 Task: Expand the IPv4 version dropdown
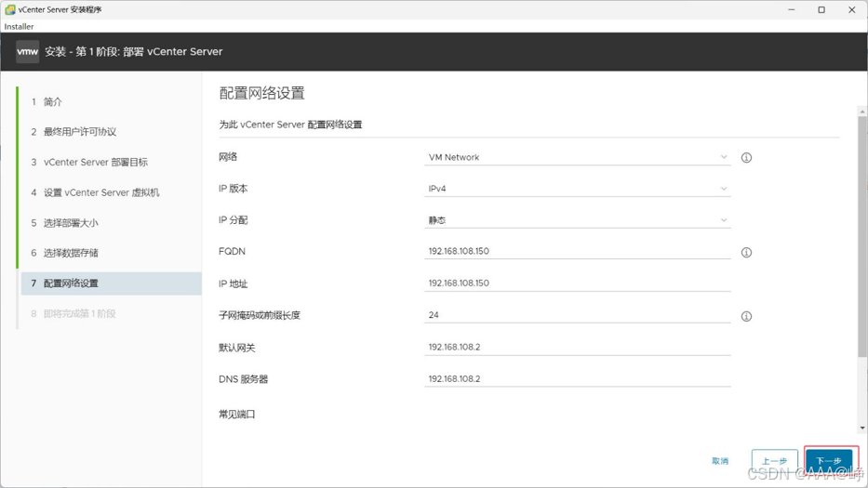[578, 189]
